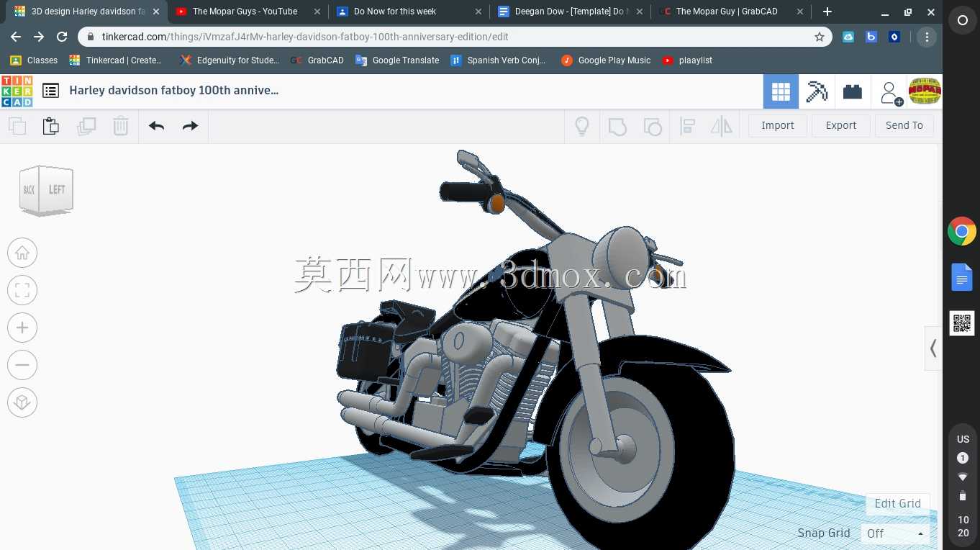Open the user profile avatar
The width and height of the screenshot is (980, 550).
(x=925, y=91)
